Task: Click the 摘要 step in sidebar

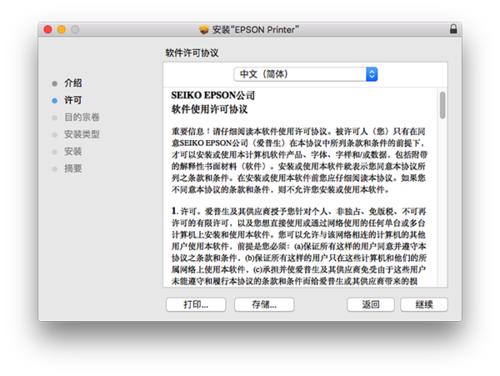Action: [x=73, y=168]
